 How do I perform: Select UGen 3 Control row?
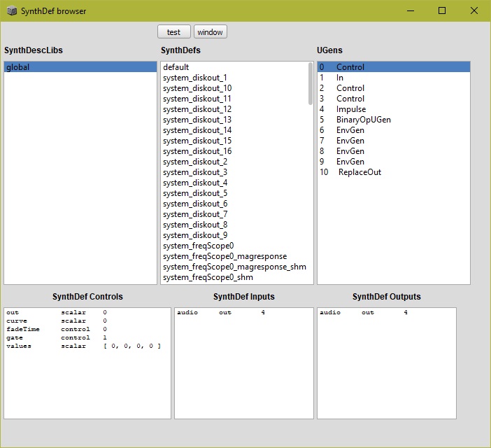tap(394, 99)
